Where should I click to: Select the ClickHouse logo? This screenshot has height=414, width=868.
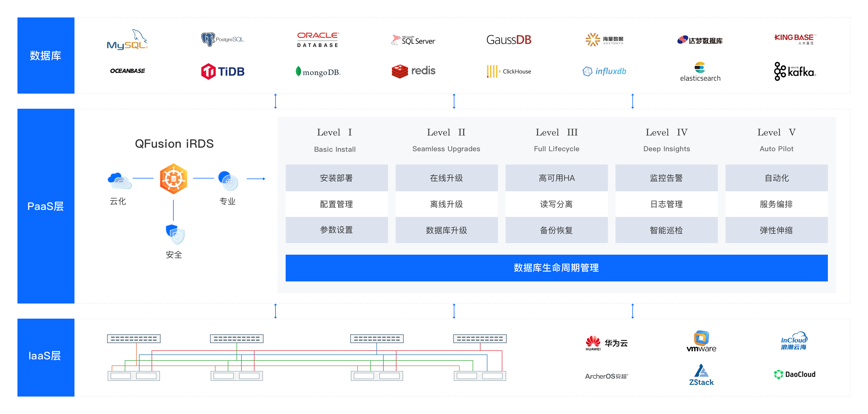[x=509, y=72]
